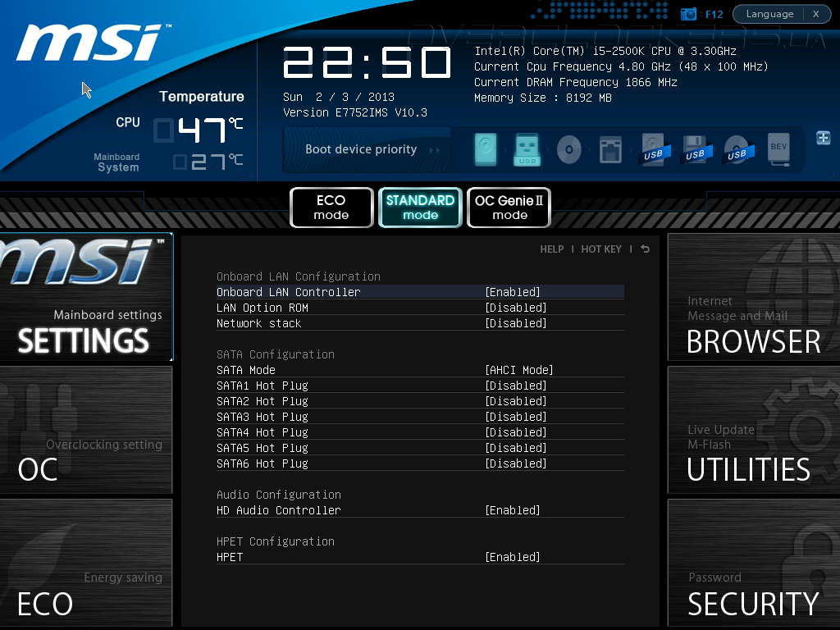Select the SATA Mode label
The height and width of the screenshot is (630, 840).
point(246,370)
